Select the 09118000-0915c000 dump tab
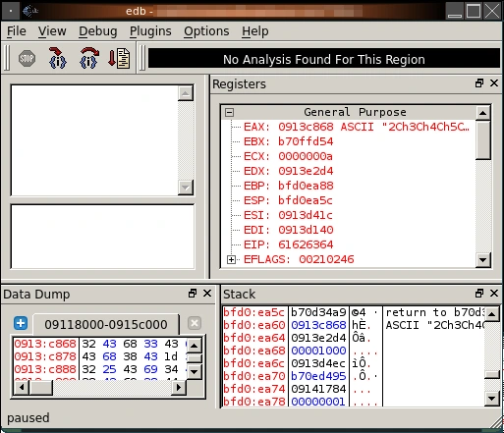The height and width of the screenshot is (433, 504). tap(106, 324)
